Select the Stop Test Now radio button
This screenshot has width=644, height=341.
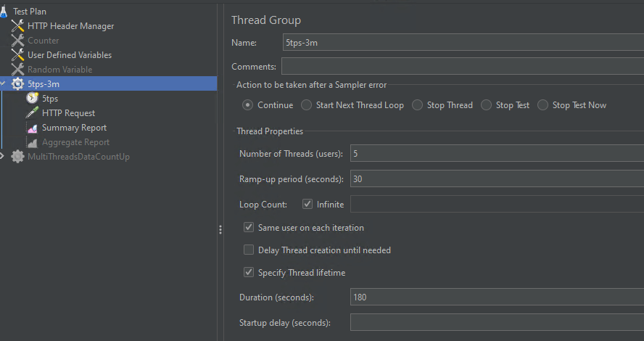(x=543, y=105)
